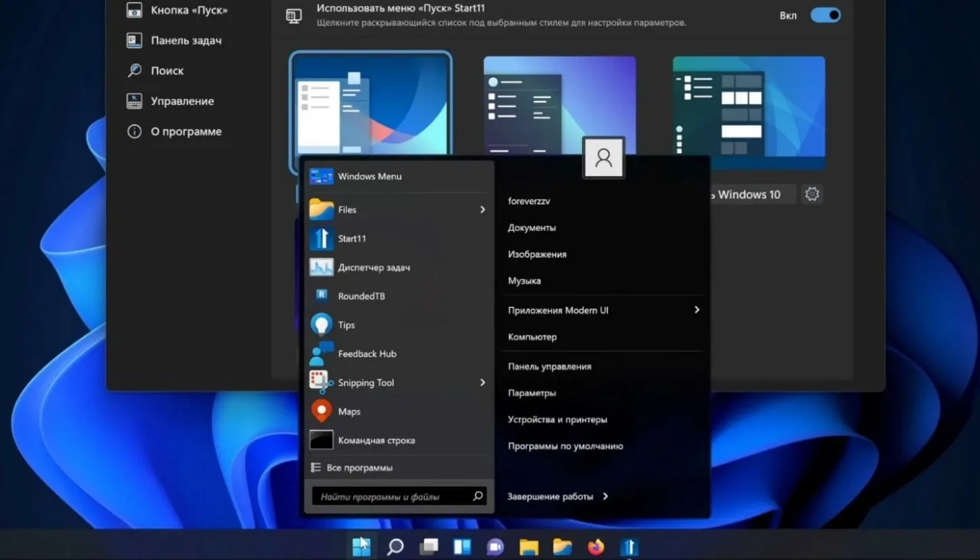Open Параметры link
980x560 pixels.
point(532,393)
